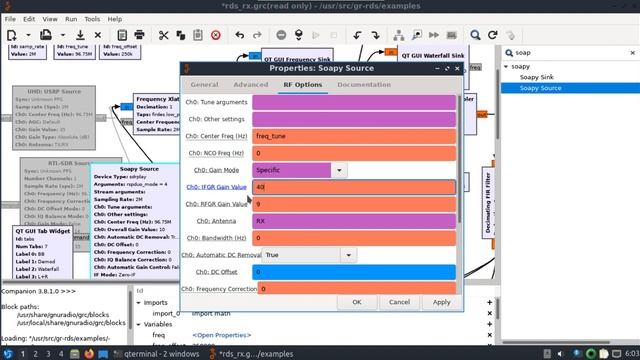The height and width of the screenshot is (360, 640).
Task: Click the volume icon in the system tray
Action: [x=560, y=353]
